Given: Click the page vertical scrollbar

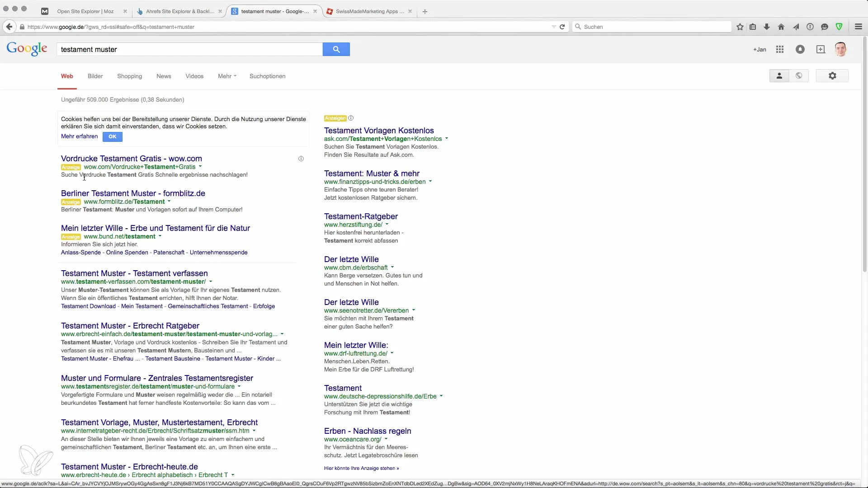Looking at the screenshot, I should click(x=864, y=154).
